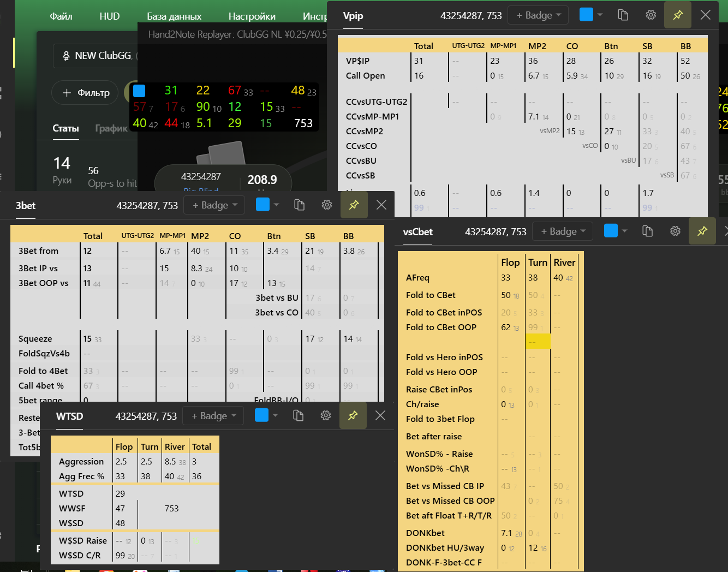Click the Raise CBet inPos row label
Viewport: 728px width, 572px height.
pyautogui.click(x=439, y=389)
